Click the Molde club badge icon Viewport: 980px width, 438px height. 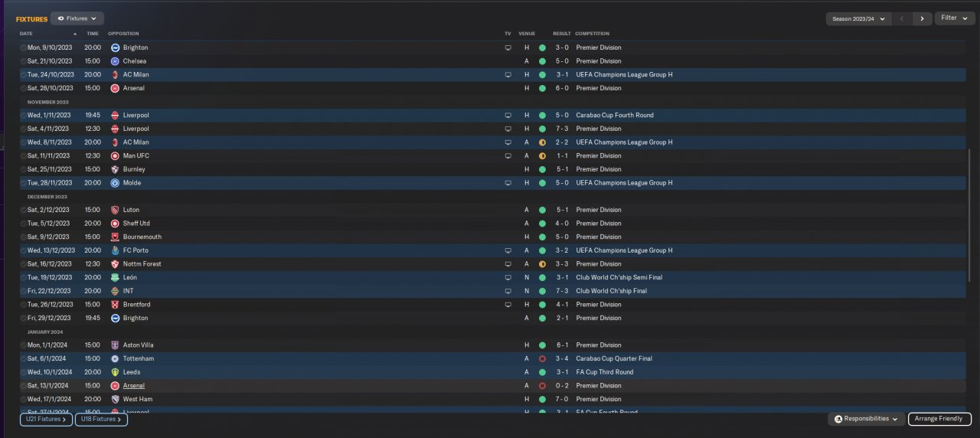115,183
